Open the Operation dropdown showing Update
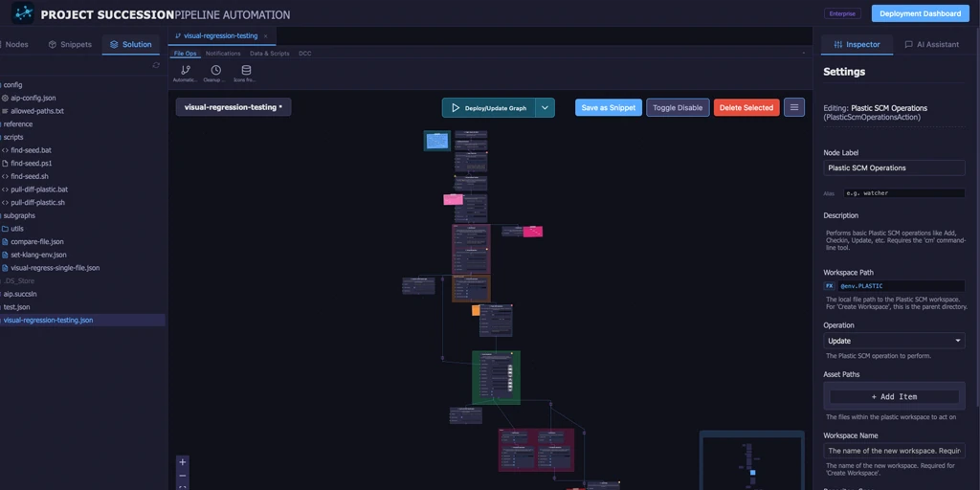 (x=894, y=341)
